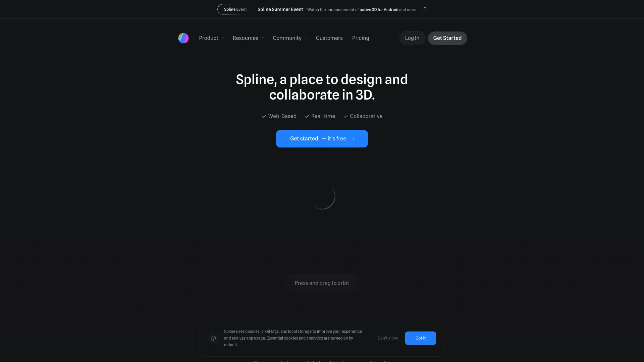Click the Spline logo icon

tap(183, 38)
